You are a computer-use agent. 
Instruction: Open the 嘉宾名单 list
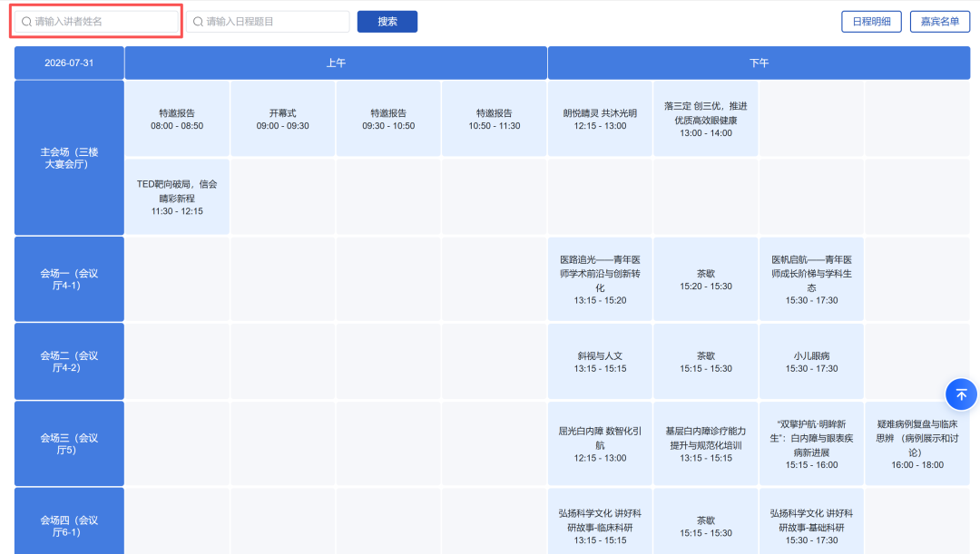tap(939, 21)
